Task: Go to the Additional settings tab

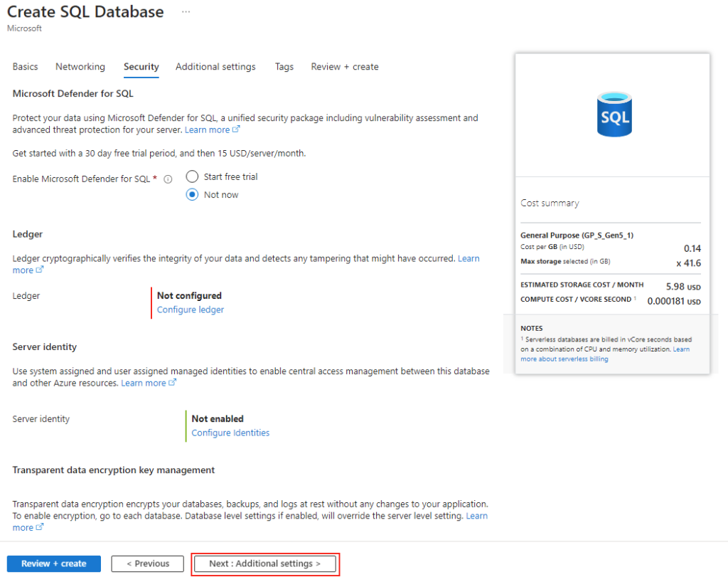Action: point(215,67)
